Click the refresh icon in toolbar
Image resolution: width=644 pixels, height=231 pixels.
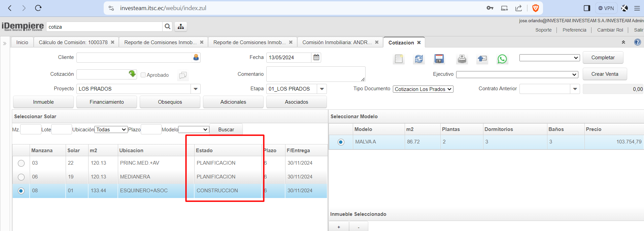click(419, 59)
